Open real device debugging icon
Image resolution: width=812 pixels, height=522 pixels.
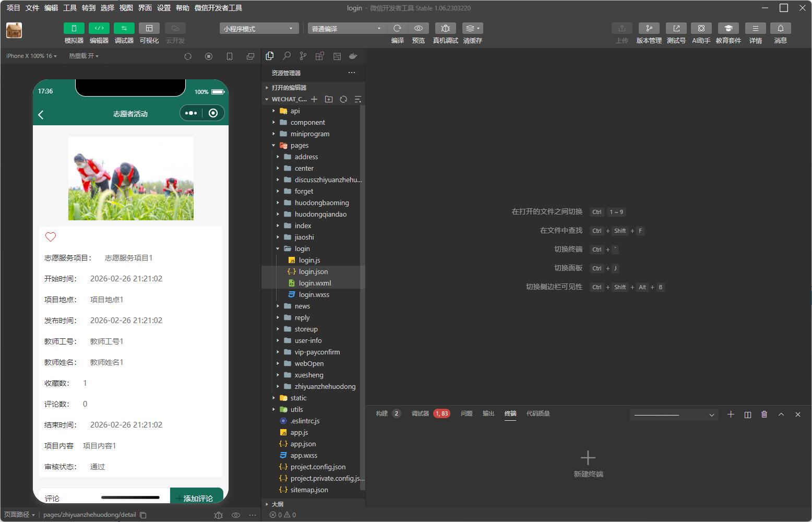click(x=445, y=28)
